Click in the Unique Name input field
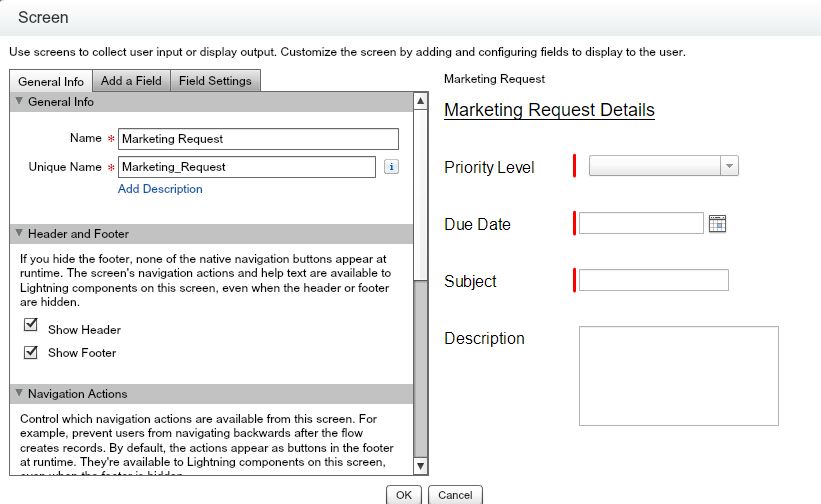This screenshot has width=821, height=504. 247,167
